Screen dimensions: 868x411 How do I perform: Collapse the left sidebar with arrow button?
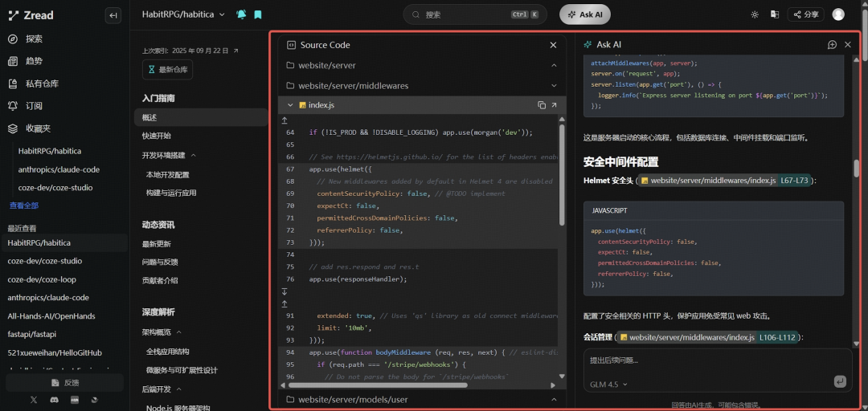(x=113, y=15)
